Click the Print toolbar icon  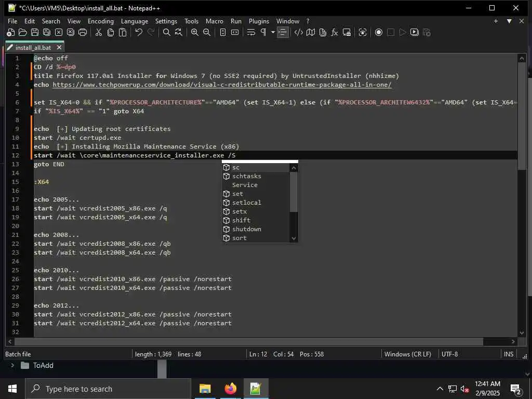(x=83, y=33)
